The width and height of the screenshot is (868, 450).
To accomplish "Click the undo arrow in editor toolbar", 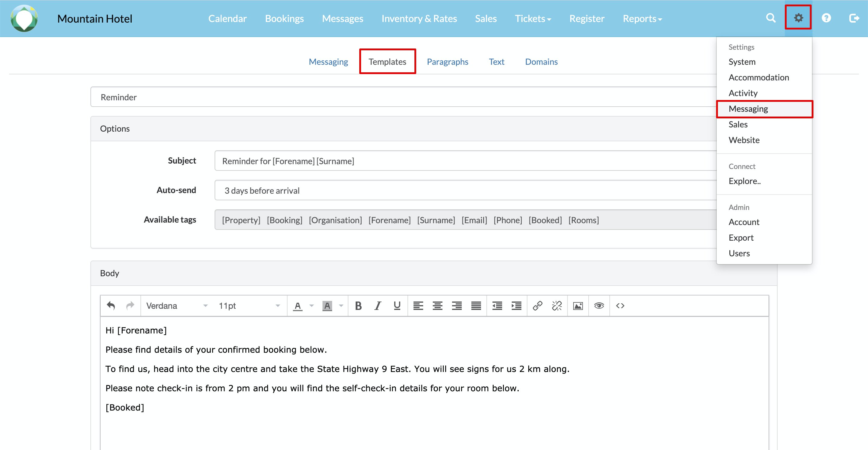I will point(111,305).
